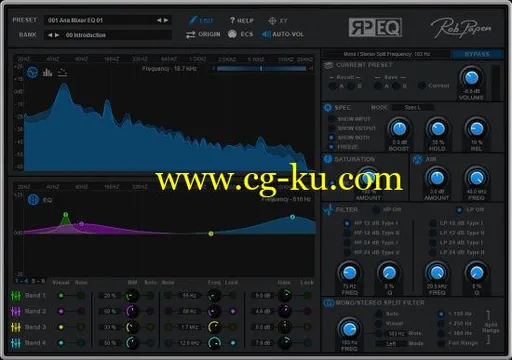Go to the previous bank arrow
This screenshot has width=512, height=360.
click(50, 35)
